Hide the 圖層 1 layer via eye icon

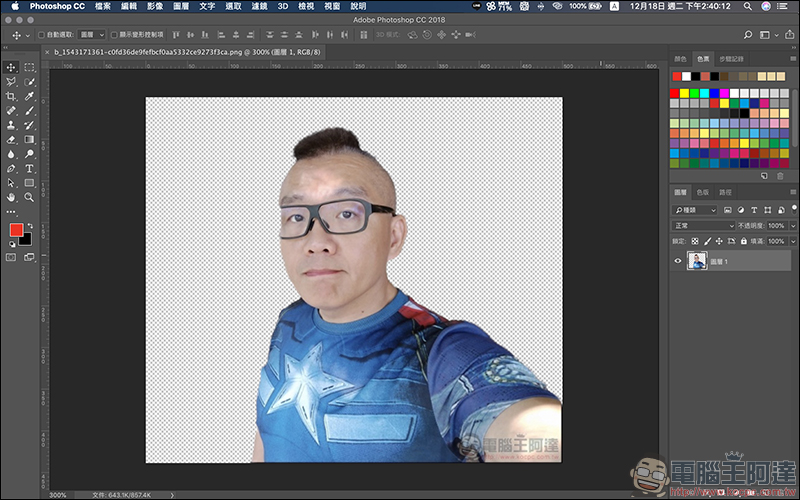pos(678,261)
